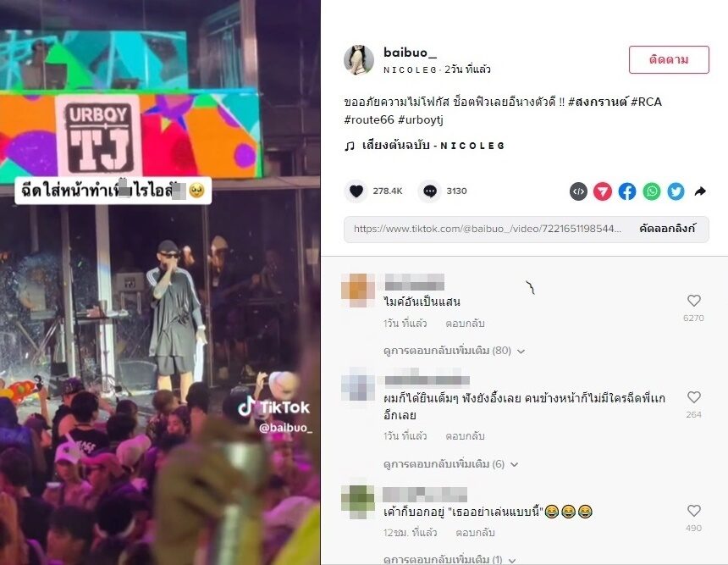Click the embed code icon
The height and width of the screenshot is (565, 728).
578,191
